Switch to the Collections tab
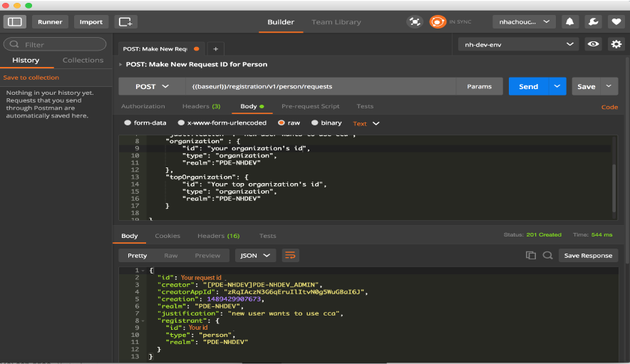Viewport: 630px width, 364px height. click(83, 61)
